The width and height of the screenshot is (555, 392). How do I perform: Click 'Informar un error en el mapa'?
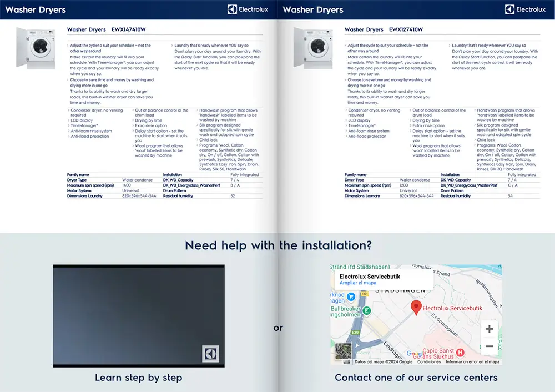[x=472, y=362]
